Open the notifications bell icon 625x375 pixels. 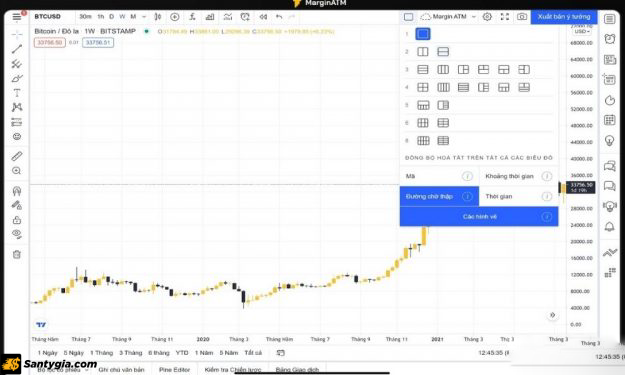pyautogui.click(x=609, y=227)
